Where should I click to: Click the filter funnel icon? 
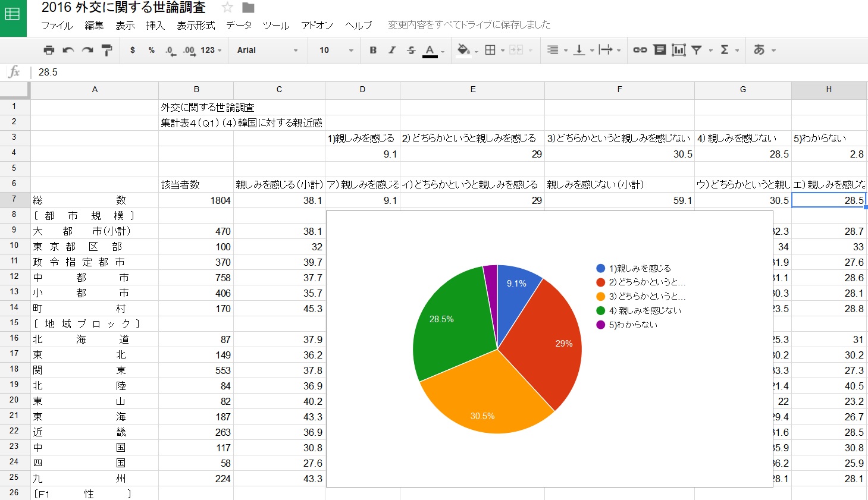[x=697, y=50]
